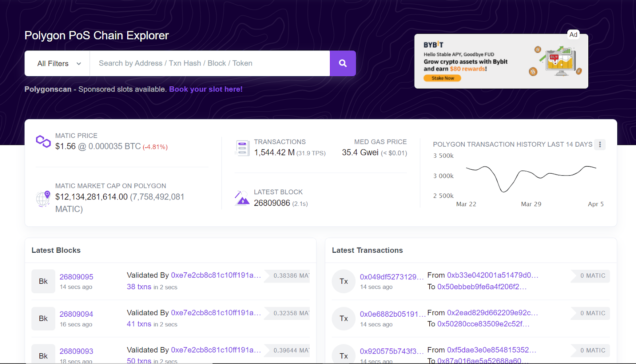Open the 38 txns link
Viewport: 636px width, 364px height.
pos(139,287)
